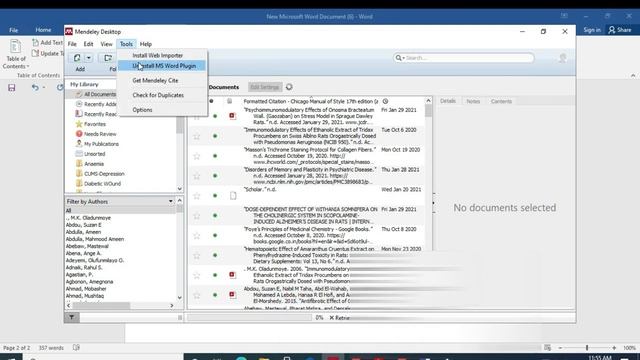Screen dimensions: 640x360
Task: Expand the Add button dropdown arrow
Action: [x=89, y=58]
